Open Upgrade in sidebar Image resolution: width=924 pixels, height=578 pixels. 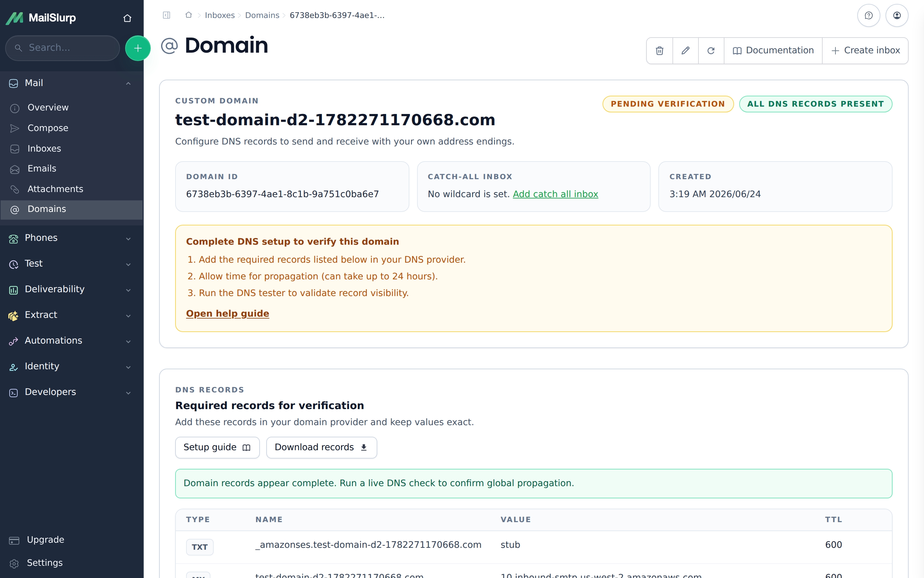(x=45, y=540)
